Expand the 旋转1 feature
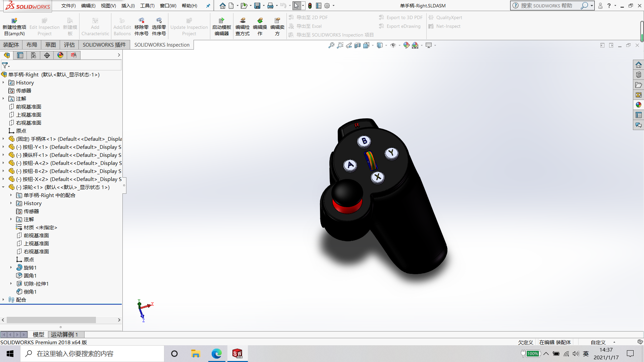 (x=11, y=267)
